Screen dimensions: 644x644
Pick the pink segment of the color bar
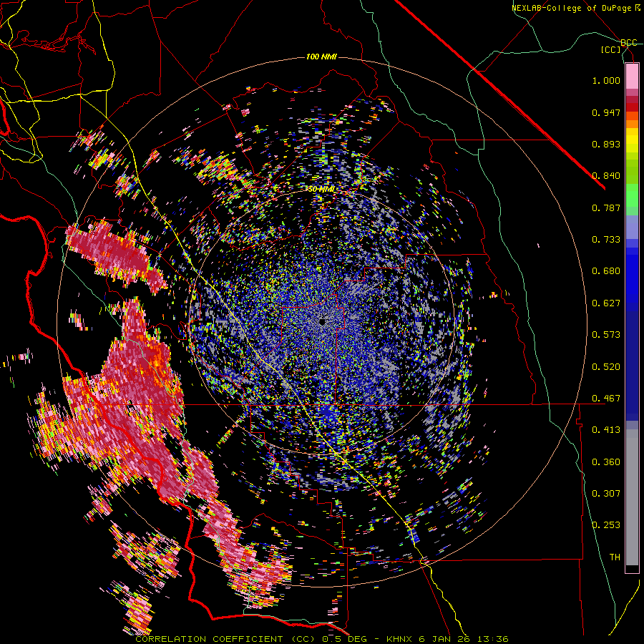pos(632,77)
